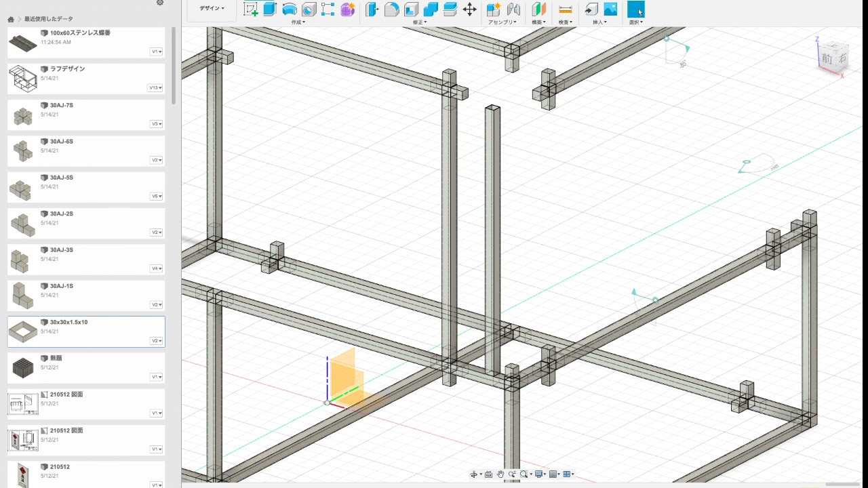The width and height of the screenshot is (868, 488).
Task: Open data panel settings gear
Action: tap(160, 3)
